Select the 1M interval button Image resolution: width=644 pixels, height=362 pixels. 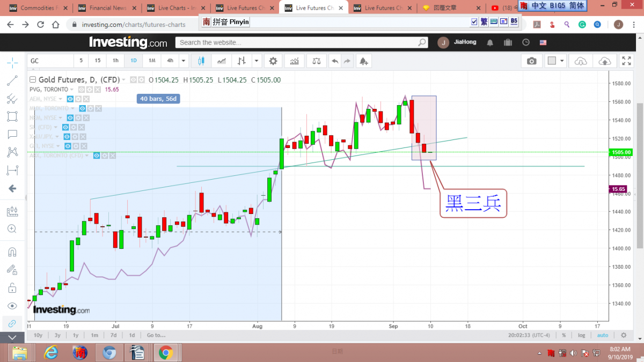pos(152,61)
